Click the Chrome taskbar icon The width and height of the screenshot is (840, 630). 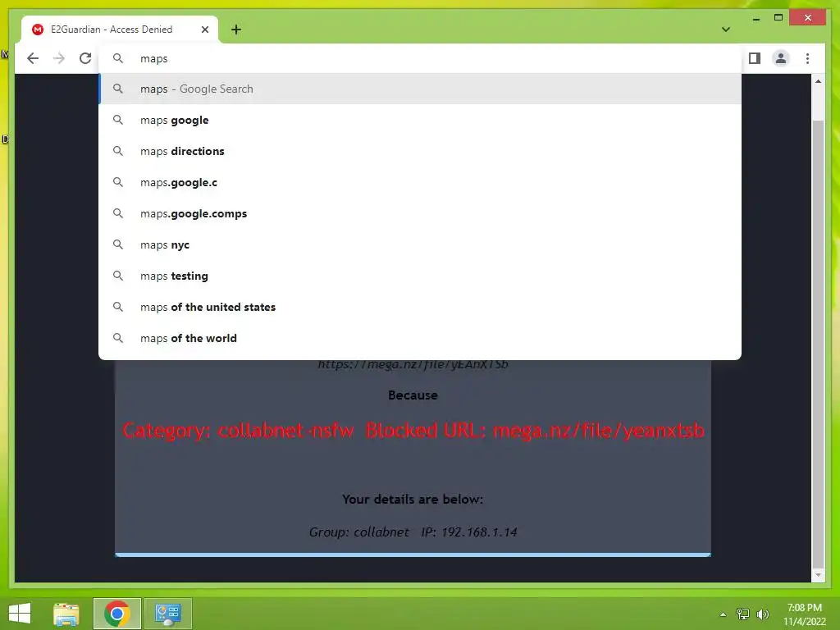coord(117,614)
